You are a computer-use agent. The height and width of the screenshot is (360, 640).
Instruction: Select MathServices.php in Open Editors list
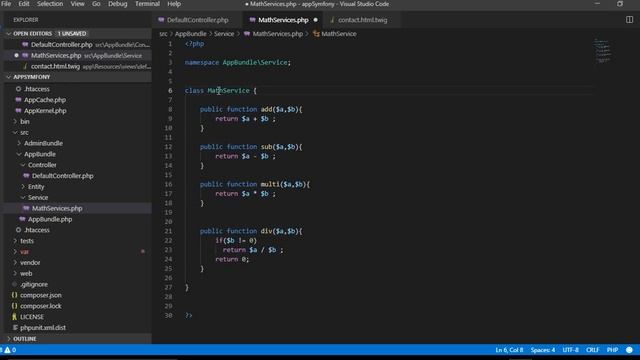(78, 56)
